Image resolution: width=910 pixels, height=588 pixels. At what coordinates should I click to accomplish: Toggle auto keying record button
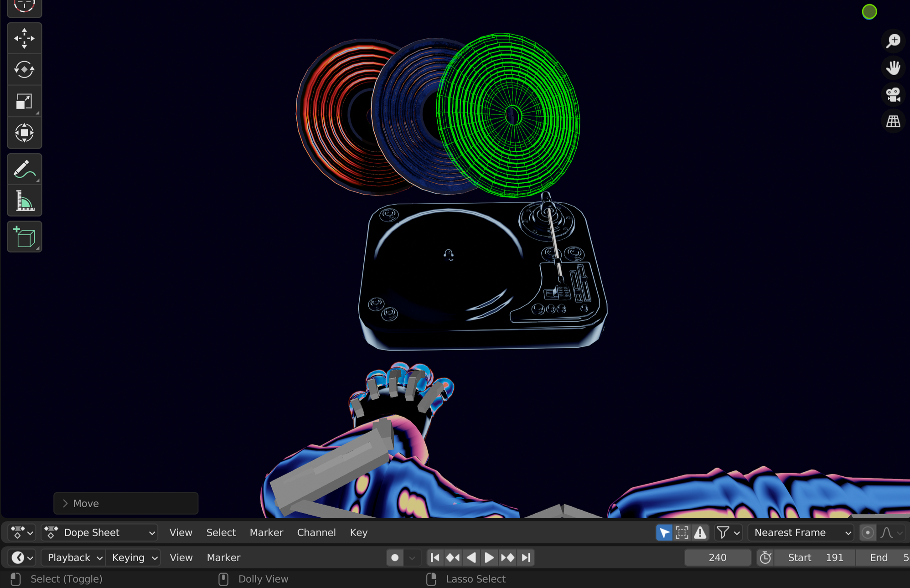point(395,557)
